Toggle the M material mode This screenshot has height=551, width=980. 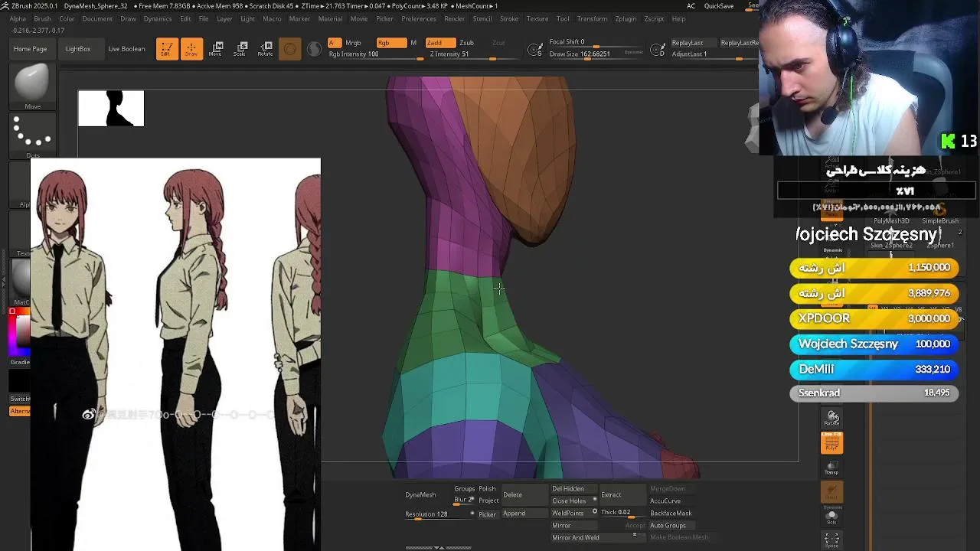[x=413, y=43]
